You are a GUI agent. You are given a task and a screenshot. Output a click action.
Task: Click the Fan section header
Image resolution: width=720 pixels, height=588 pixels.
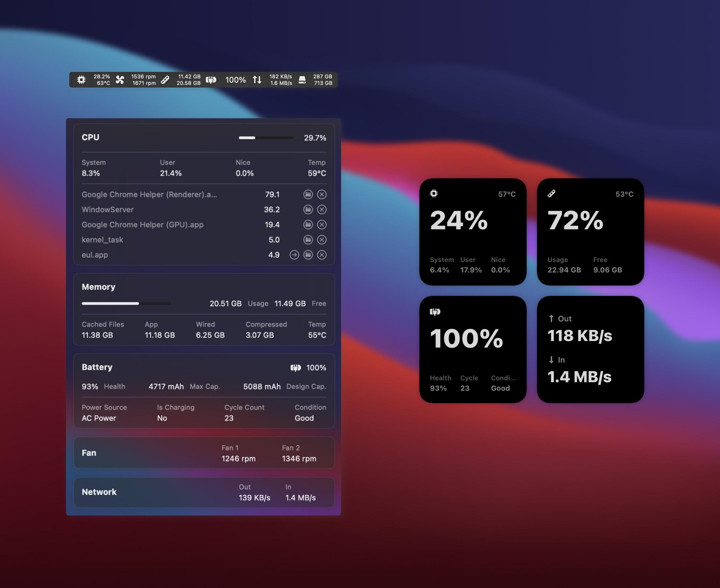89,453
